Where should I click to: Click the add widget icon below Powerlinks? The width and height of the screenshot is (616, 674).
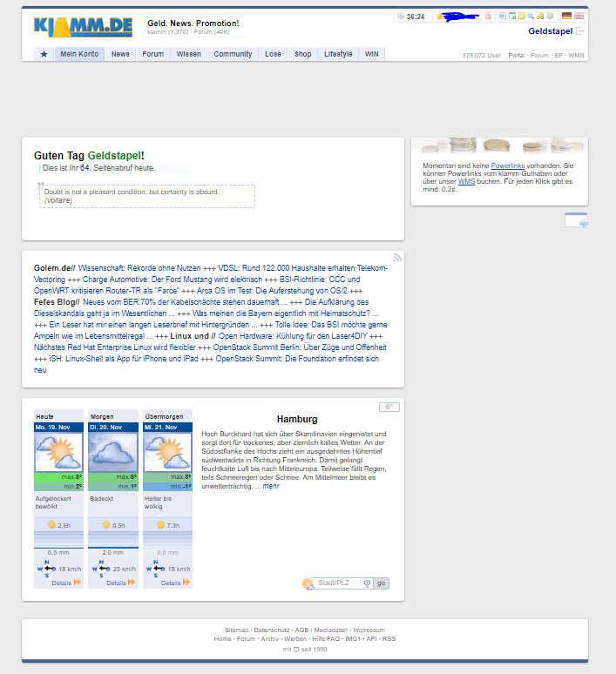click(x=576, y=220)
